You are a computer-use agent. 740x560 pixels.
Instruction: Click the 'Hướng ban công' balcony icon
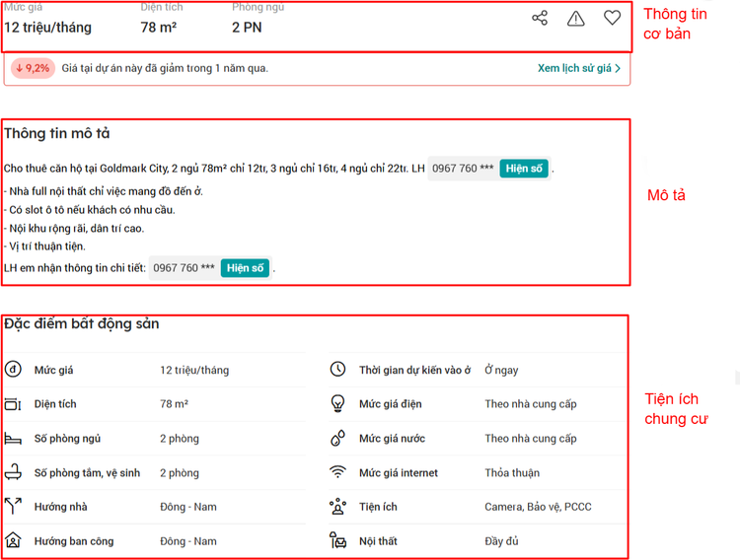(13, 541)
